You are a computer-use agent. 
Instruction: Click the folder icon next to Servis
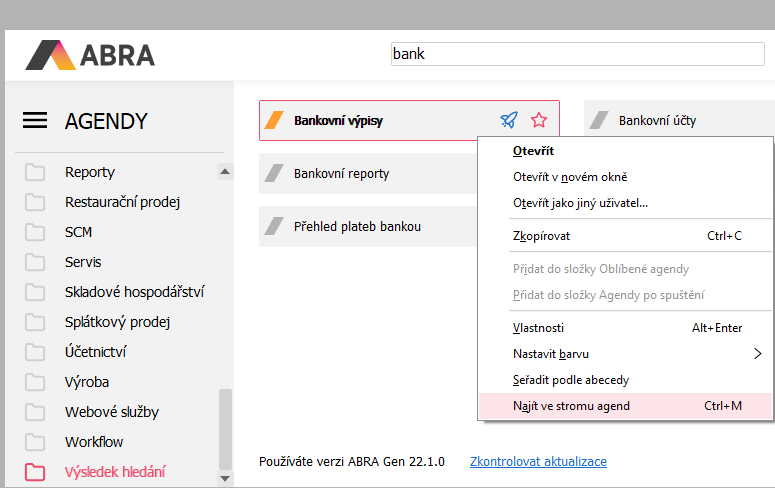[x=35, y=262]
